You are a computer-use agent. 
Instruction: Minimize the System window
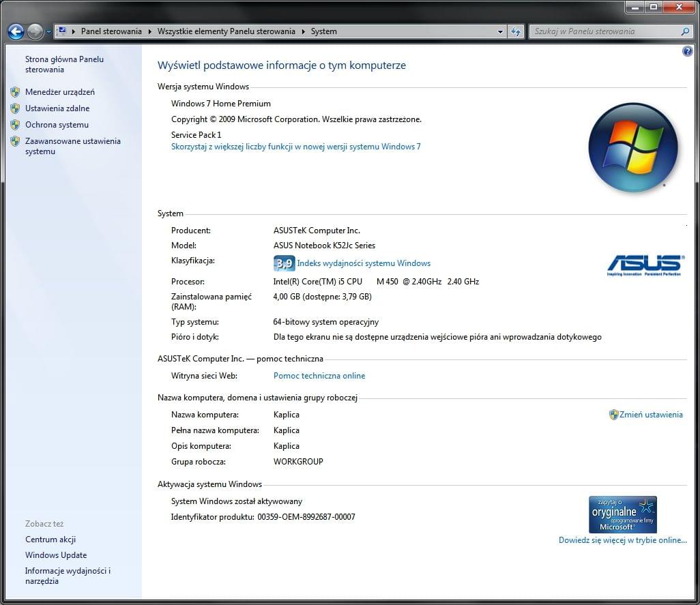tap(635, 7)
